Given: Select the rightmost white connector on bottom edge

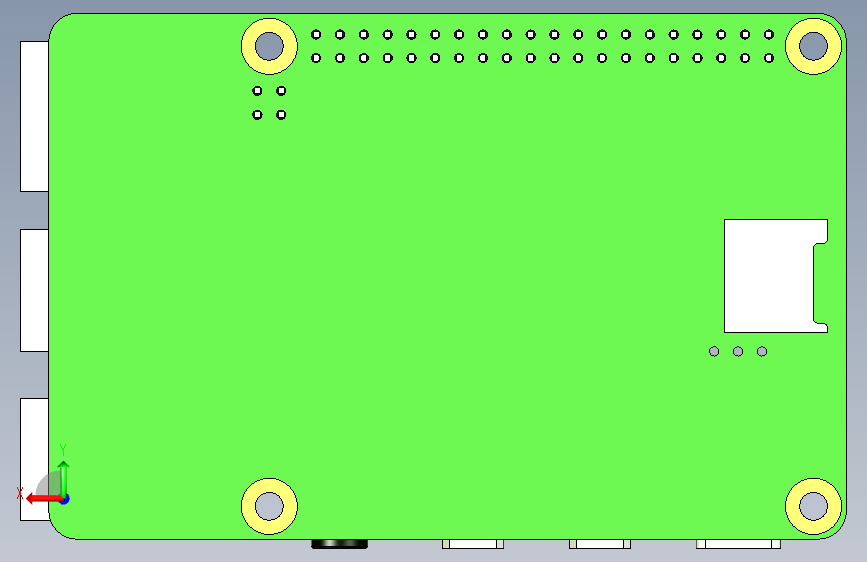Looking at the screenshot, I should pyautogui.click(x=738, y=544).
